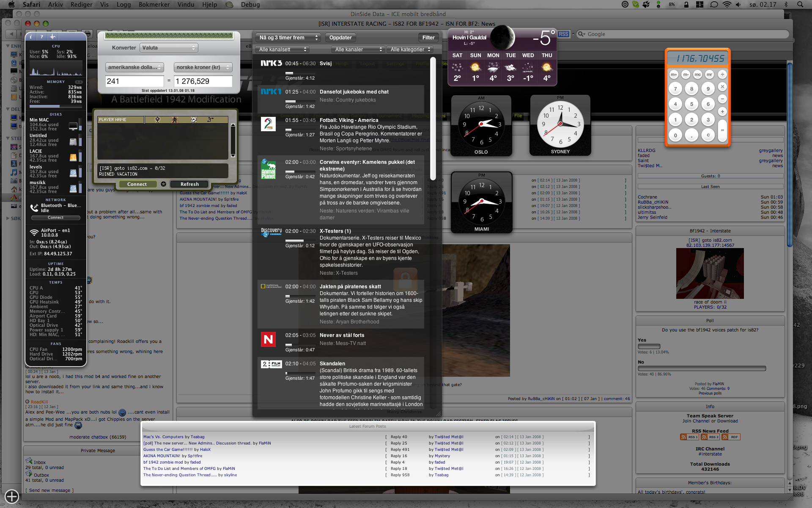Click Connect button in server widget
Screen dimensions: 812x508
coord(137,184)
